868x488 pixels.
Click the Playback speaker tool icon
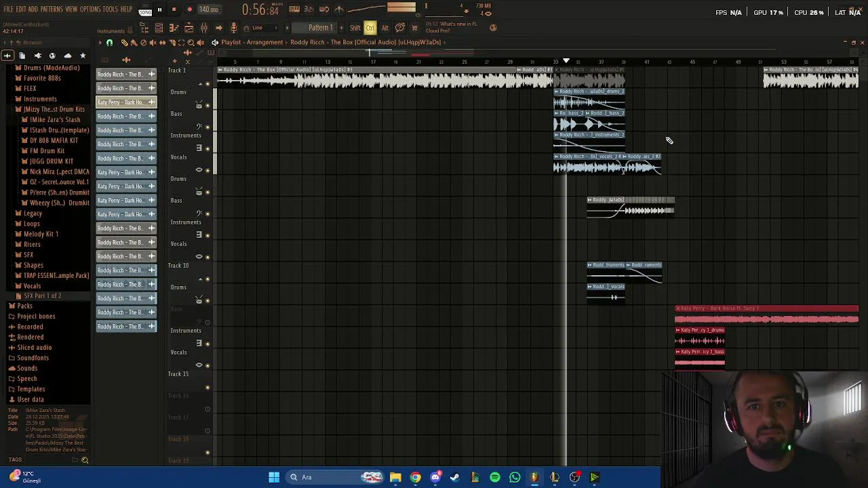click(x=200, y=43)
